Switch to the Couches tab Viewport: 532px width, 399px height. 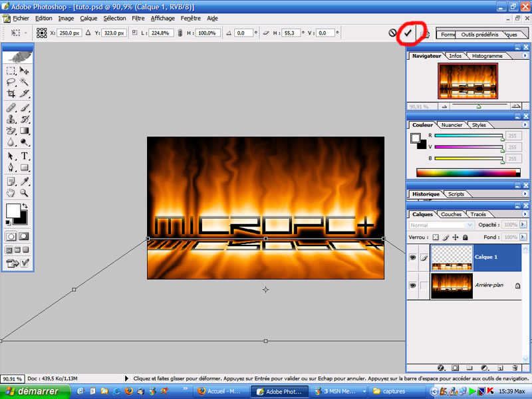pos(451,214)
